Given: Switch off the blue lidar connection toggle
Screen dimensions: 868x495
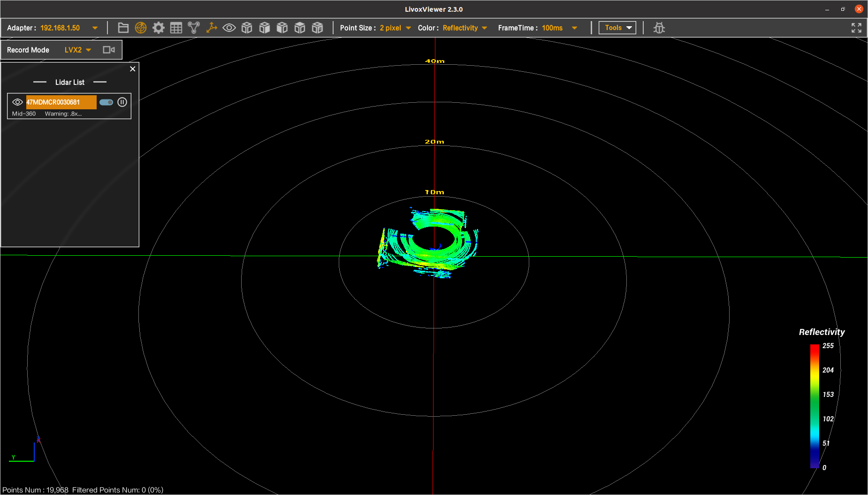Looking at the screenshot, I should (106, 102).
